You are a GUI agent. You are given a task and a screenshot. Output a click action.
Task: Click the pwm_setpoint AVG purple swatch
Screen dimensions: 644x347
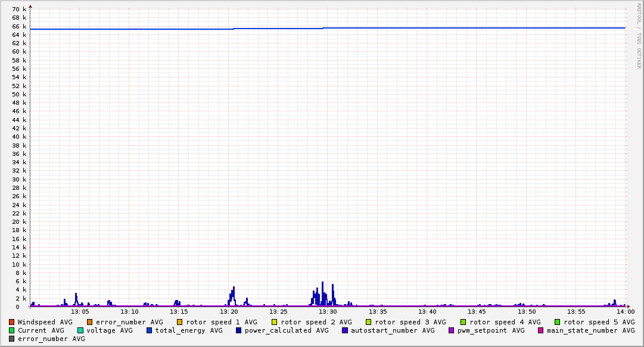coord(451,330)
